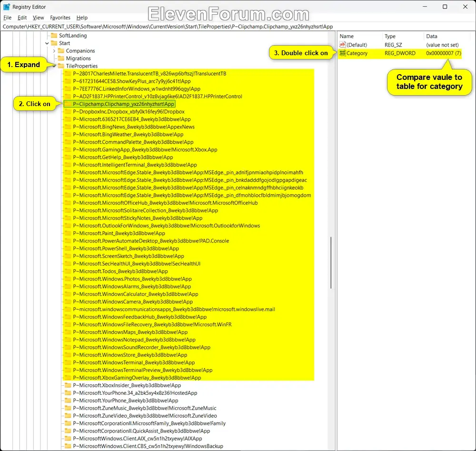
Task: Select the Microsoft.IntelligentTerminal key
Action: [x=135, y=165]
